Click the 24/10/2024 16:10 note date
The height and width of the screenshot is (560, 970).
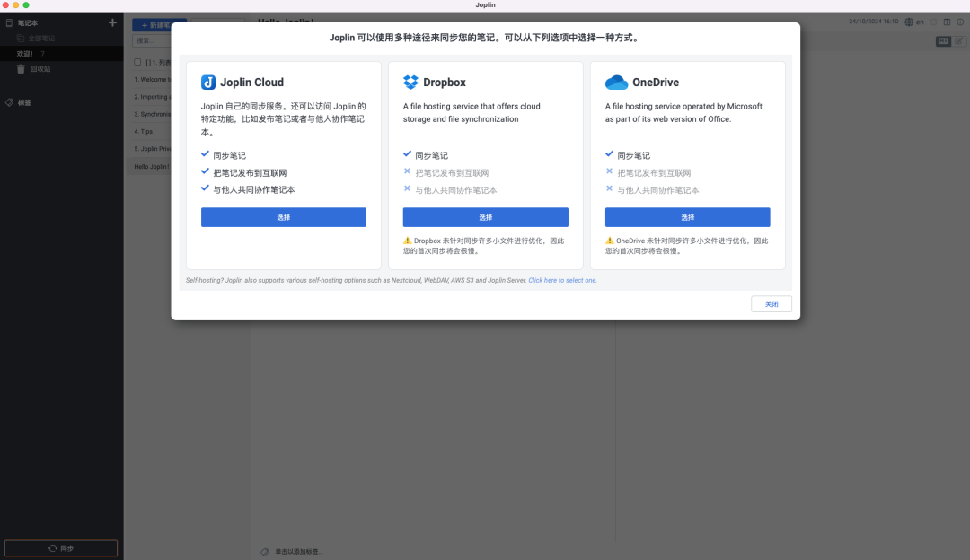coord(874,22)
